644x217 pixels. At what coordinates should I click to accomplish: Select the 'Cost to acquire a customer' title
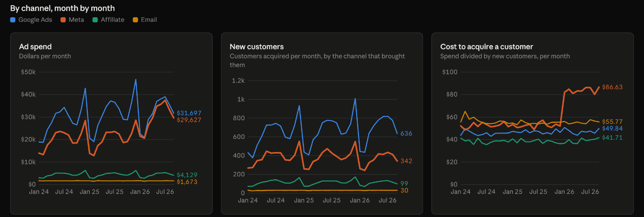click(487, 46)
